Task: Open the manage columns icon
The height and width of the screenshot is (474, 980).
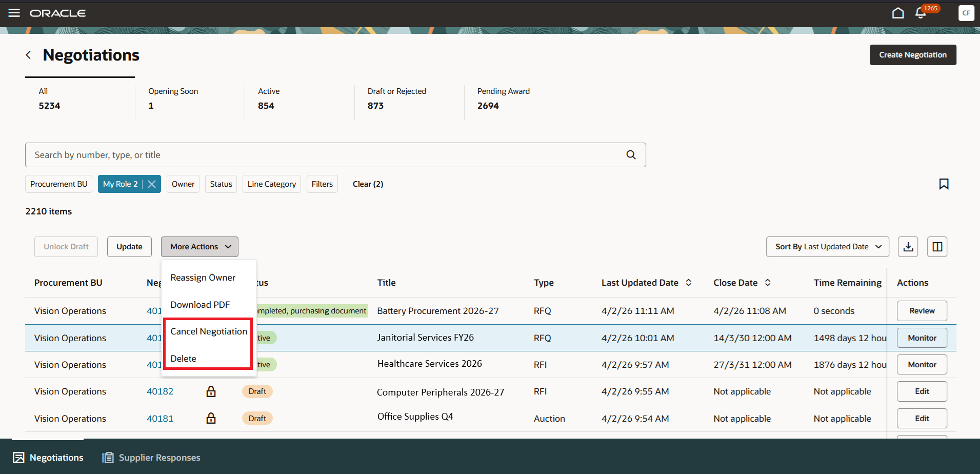Action: tap(937, 247)
